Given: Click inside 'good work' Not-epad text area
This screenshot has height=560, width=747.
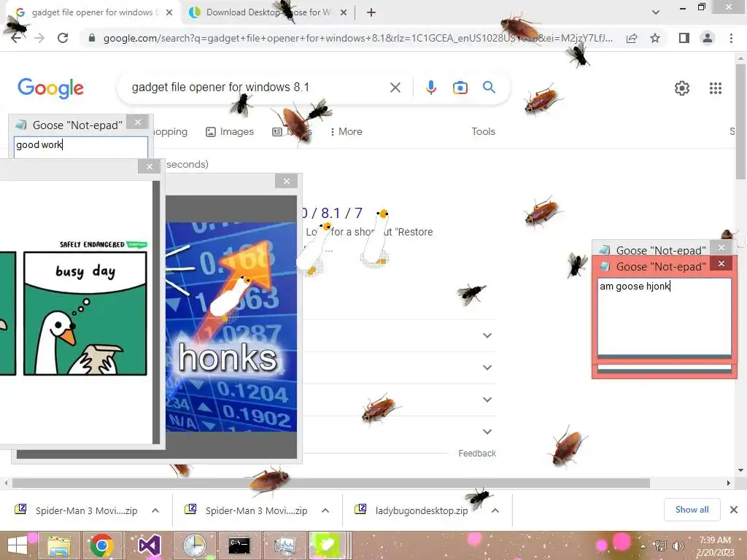Looking at the screenshot, I should click(x=81, y=147).
